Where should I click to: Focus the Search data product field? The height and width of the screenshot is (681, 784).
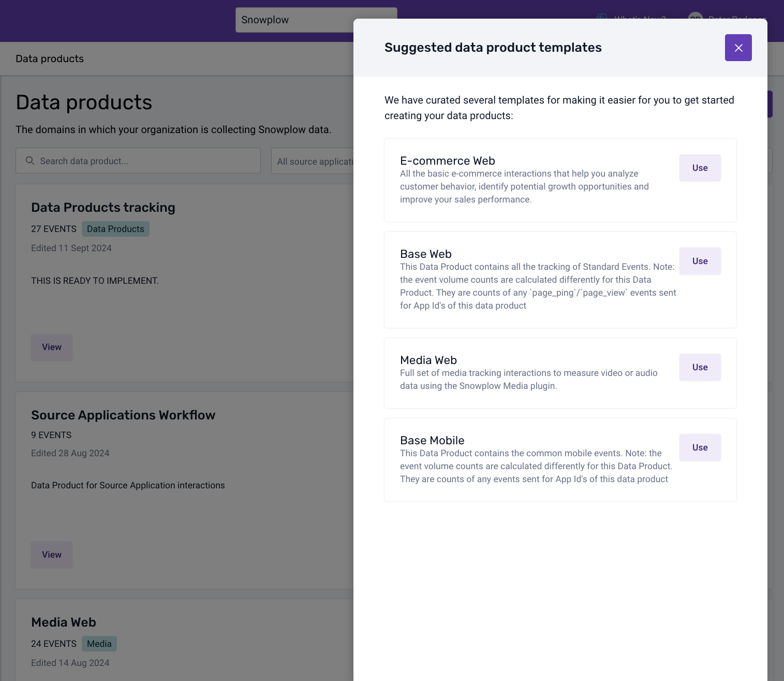click(x=145, y=161)
